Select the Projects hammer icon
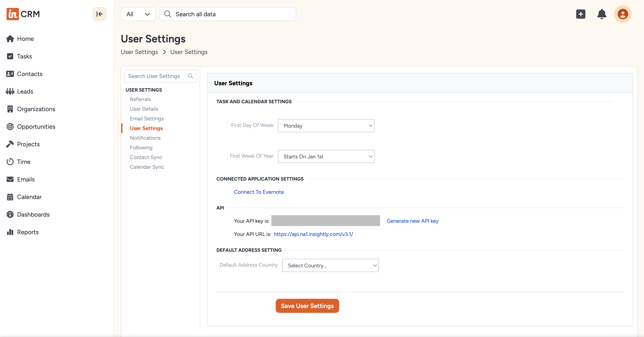The image size is (644, 337). [10, 144]
